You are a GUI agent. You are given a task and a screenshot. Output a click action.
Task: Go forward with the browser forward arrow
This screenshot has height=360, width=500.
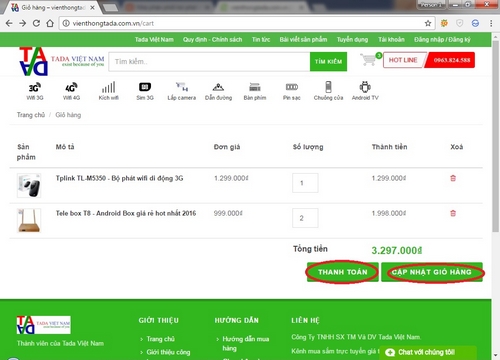23,23
